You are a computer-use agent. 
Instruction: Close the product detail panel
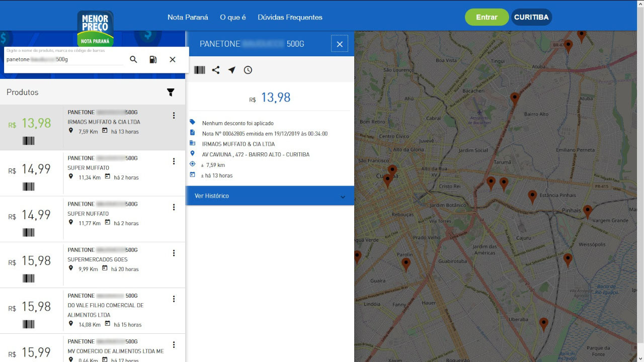click(x=340, y=44)
